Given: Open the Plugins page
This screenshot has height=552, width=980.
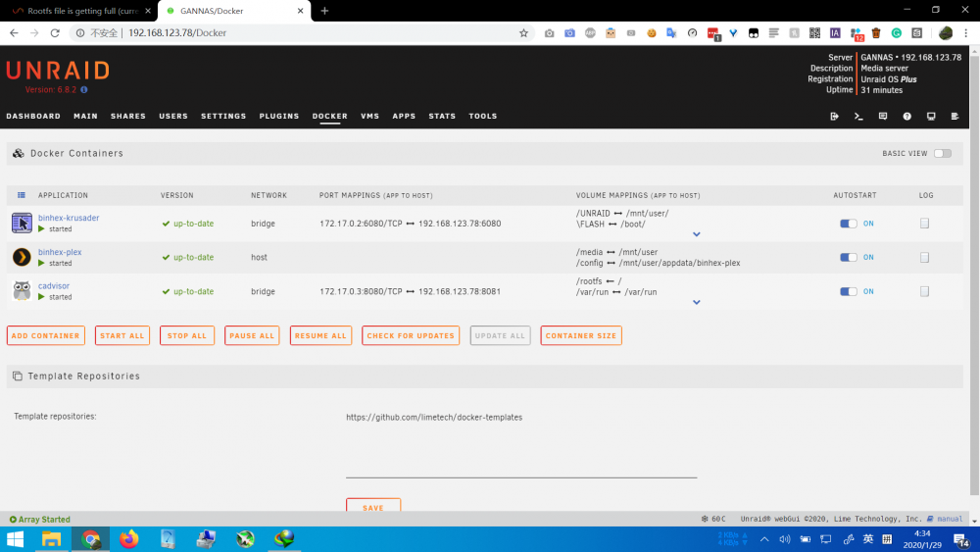Looking at the screenshot, I should tap(279, 117).
